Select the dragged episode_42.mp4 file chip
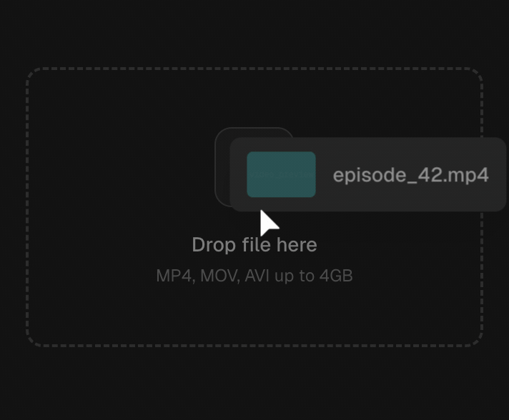The height and width of the screenshot is (420, 509). pyautogui.click(x=367, y=174)
